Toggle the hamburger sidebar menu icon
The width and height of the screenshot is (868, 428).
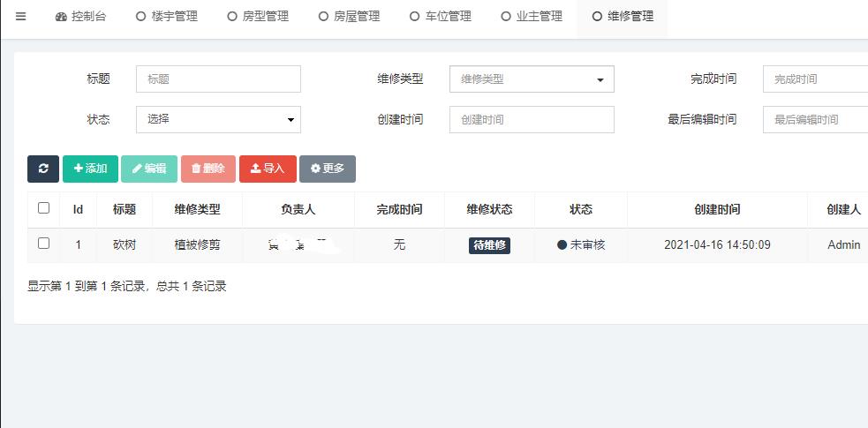tap(21, 17)
